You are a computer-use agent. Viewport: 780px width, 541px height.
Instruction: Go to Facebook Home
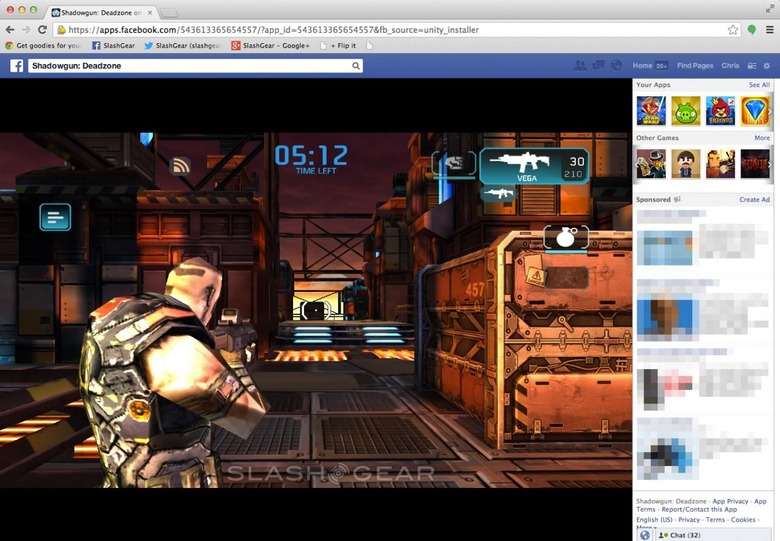click(642, 66)
